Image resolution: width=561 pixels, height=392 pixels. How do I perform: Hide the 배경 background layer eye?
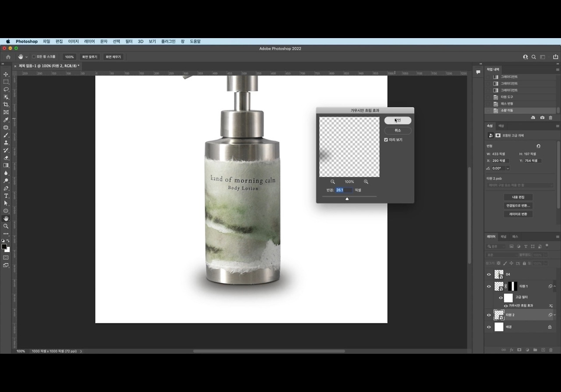click(x=489, y=327)
